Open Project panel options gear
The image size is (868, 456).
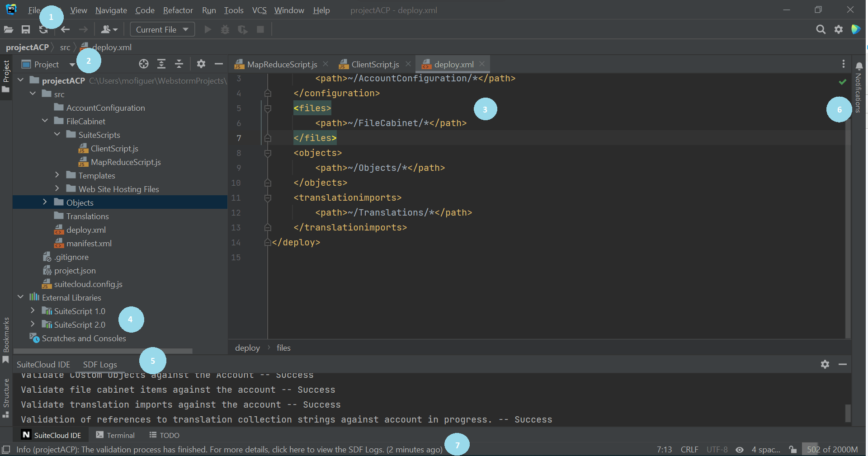click(201, 64)
